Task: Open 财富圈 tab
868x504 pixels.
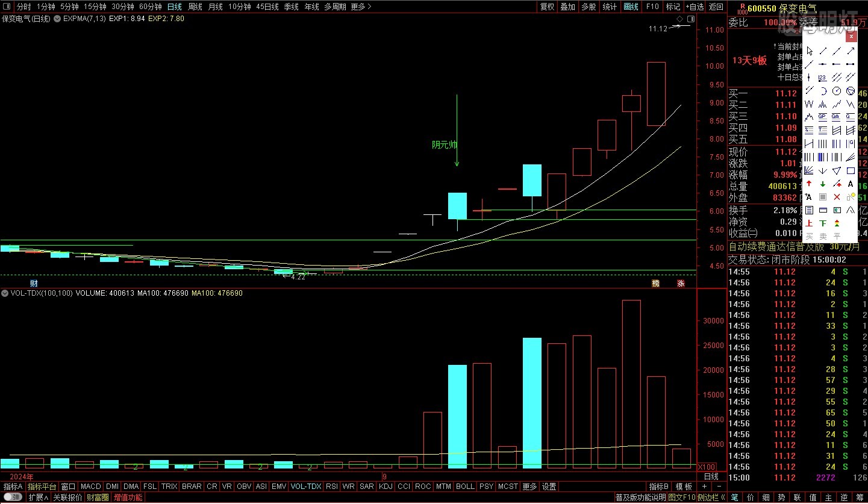Action: coord(98,497)
